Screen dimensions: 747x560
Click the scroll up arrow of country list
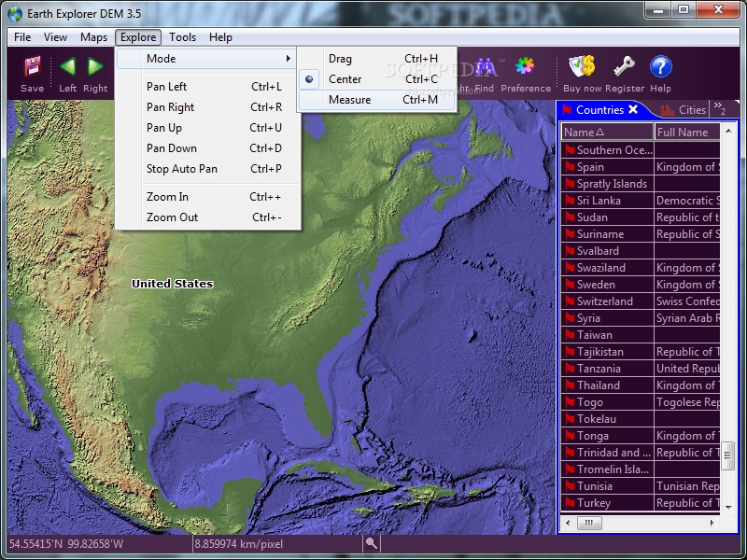pos(728,131)
